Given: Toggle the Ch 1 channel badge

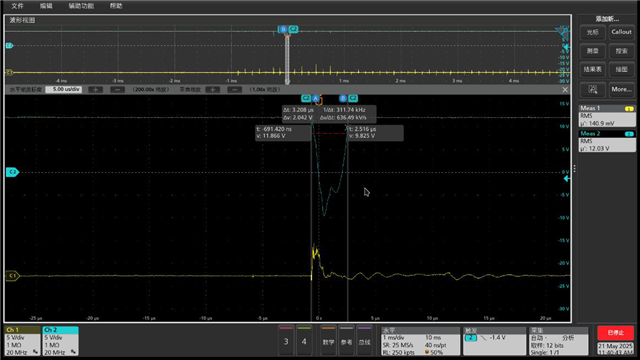Looking at the screenshot, I should (x=22, y=341).
